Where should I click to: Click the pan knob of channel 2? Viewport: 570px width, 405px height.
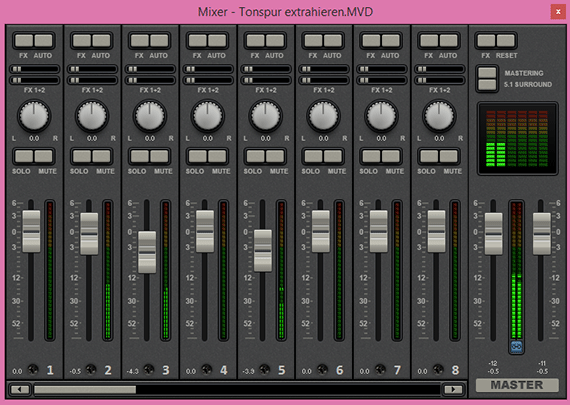(x=92, y=116)
